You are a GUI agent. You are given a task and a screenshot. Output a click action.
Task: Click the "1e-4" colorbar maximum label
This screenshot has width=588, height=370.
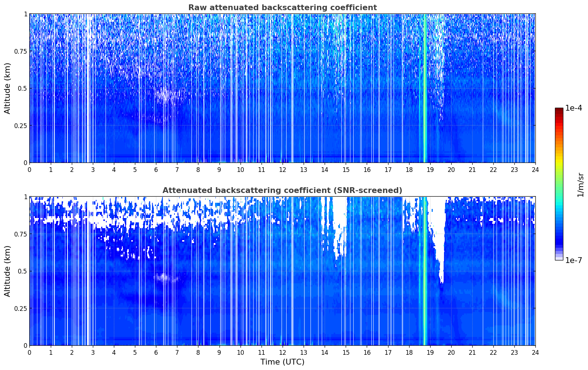(573, 108)
